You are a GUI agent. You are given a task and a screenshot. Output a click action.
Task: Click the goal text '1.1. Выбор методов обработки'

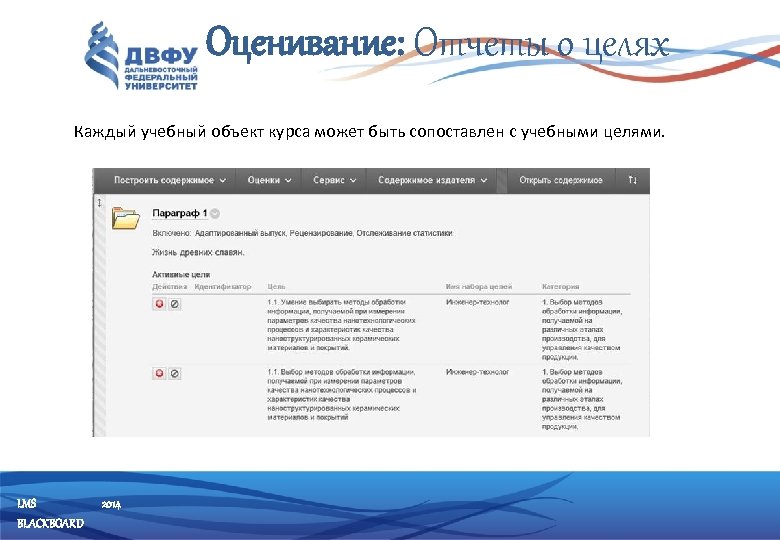[x=342, y=394]
